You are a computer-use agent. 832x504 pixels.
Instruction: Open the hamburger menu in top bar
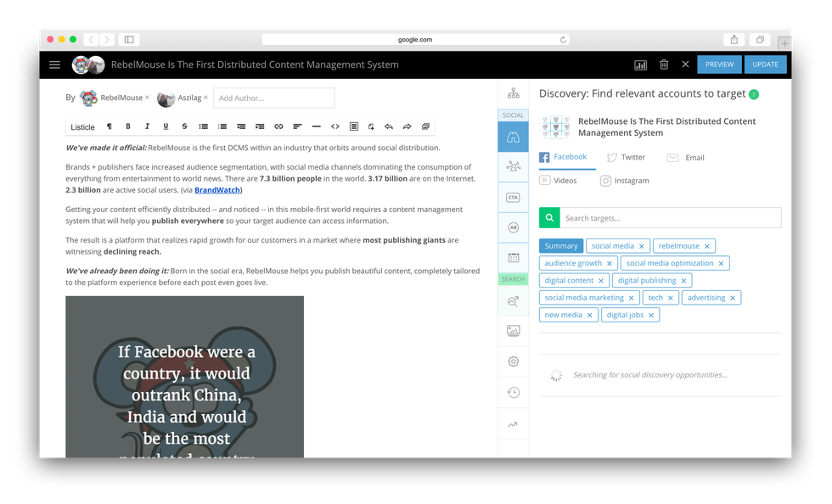click(54, 64)
